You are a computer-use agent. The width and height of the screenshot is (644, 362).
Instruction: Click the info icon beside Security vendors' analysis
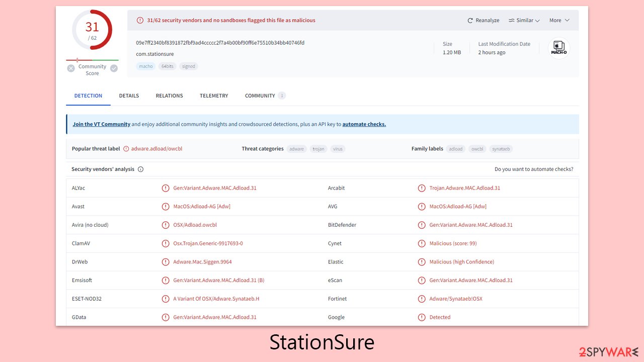[x=141, y=169]
